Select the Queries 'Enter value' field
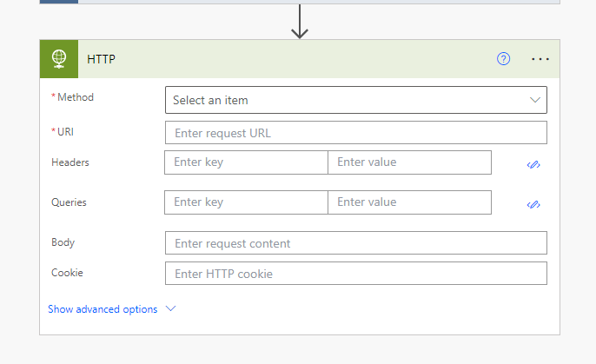This screenshot has width=596, height=364. pos(409,202)
